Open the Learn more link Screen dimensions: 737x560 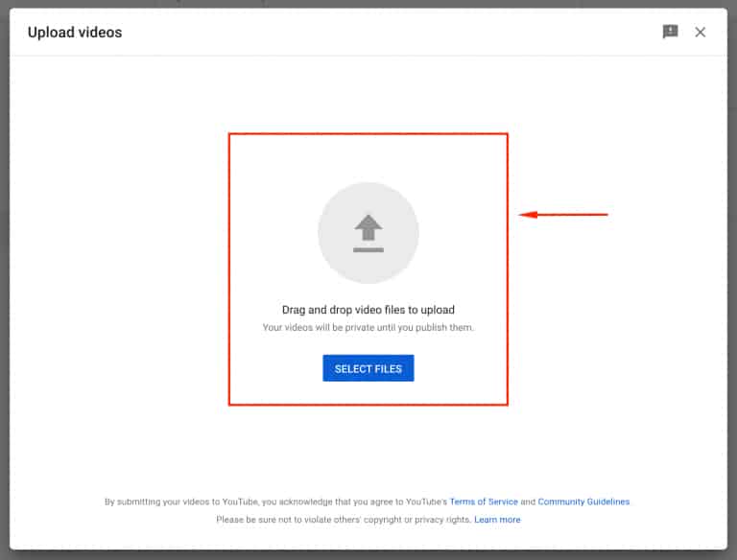pyautogui.click(x=497, y=520)
